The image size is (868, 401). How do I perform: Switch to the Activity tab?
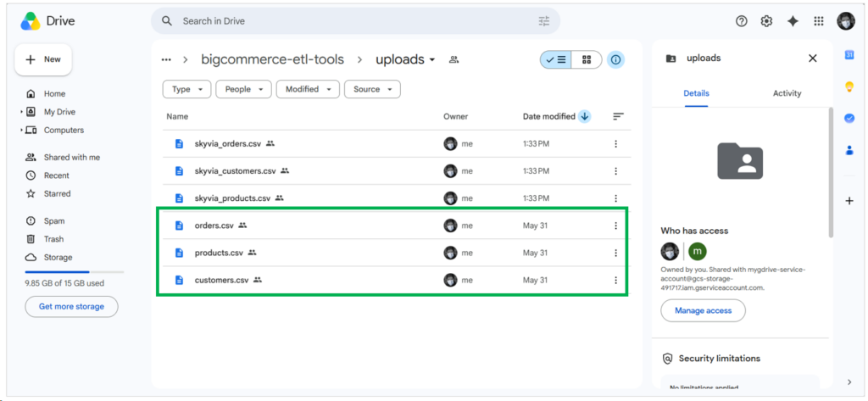click(x=787, y=93)
